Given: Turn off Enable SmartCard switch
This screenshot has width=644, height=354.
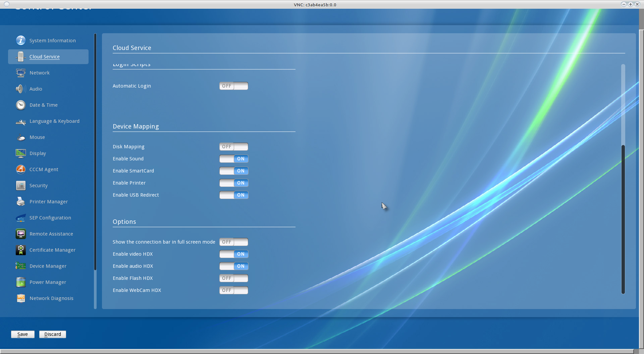Looking at the screenshot, I should coord(234,171).
